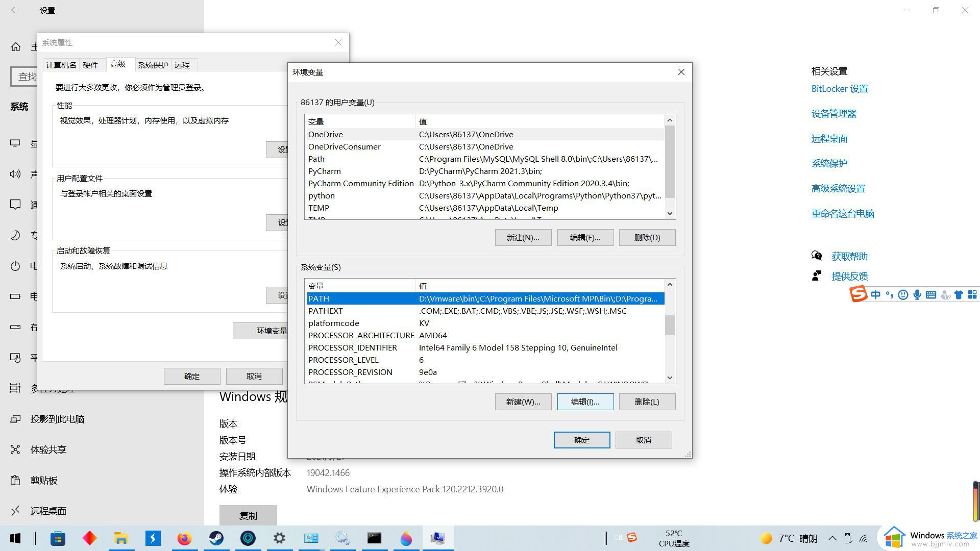Switch to 系统保护 tab in System Properties
Image resolution: width=980 pixels, height=551 pixels.
(x=153, y=65)
